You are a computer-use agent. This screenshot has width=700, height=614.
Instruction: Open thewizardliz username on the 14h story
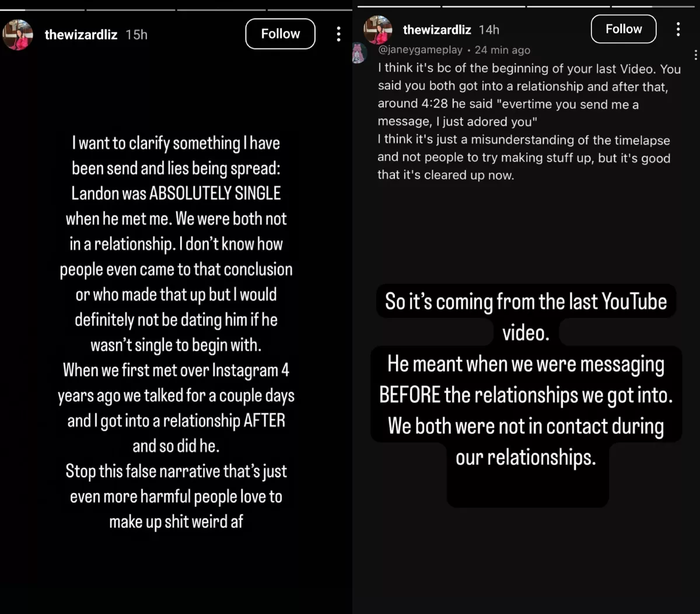(437, 30)
